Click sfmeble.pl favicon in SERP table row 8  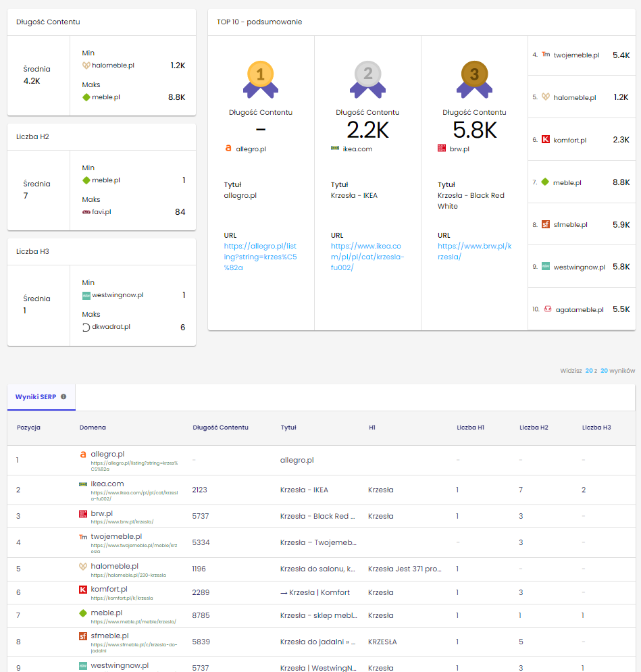[83, 636]
